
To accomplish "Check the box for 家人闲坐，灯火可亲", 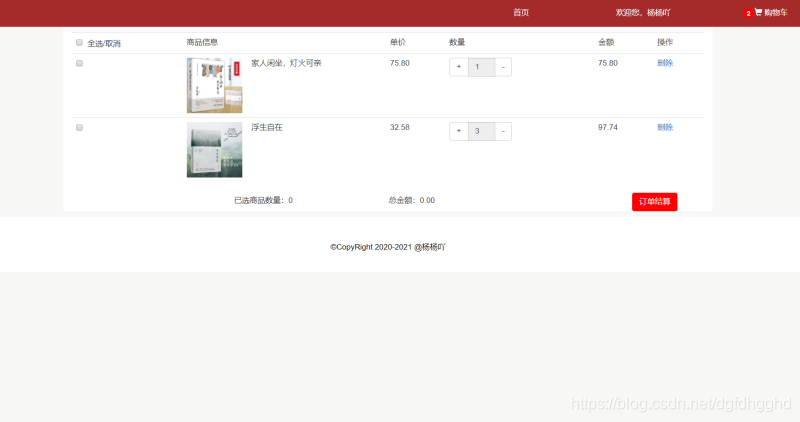I will pyautogui.click(x=79, y=63).
